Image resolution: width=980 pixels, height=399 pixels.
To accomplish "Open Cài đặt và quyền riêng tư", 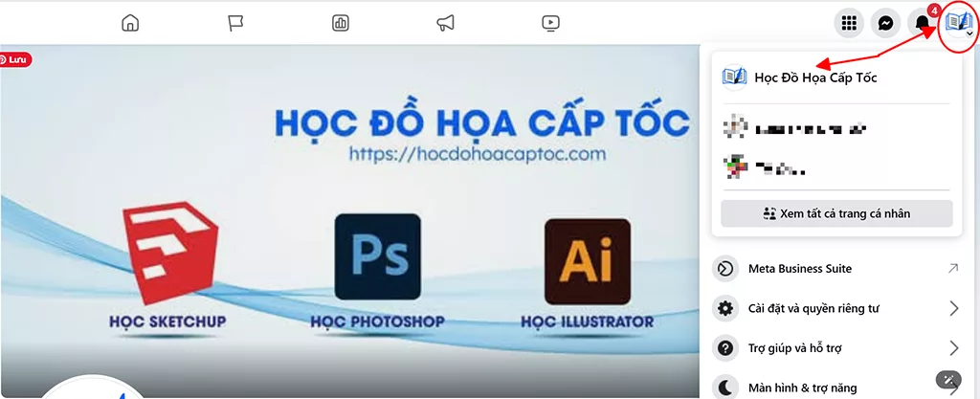I will [x=836, y=308].
